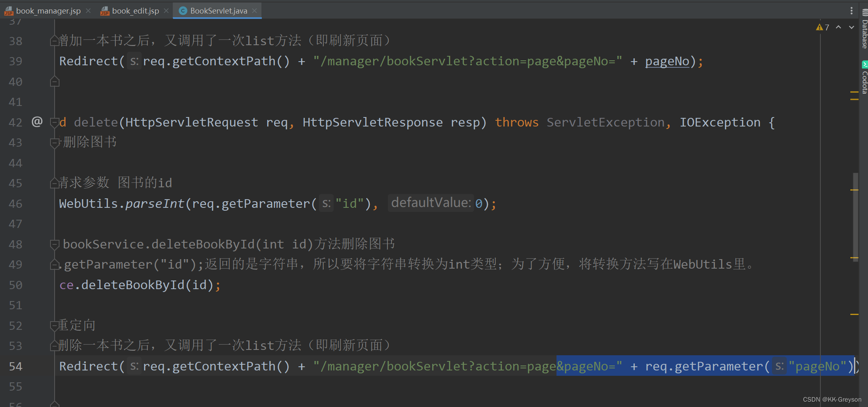The image size is (868, 407).
Task: Go to previous highlighted problem arrow
Action: [838, 27]
